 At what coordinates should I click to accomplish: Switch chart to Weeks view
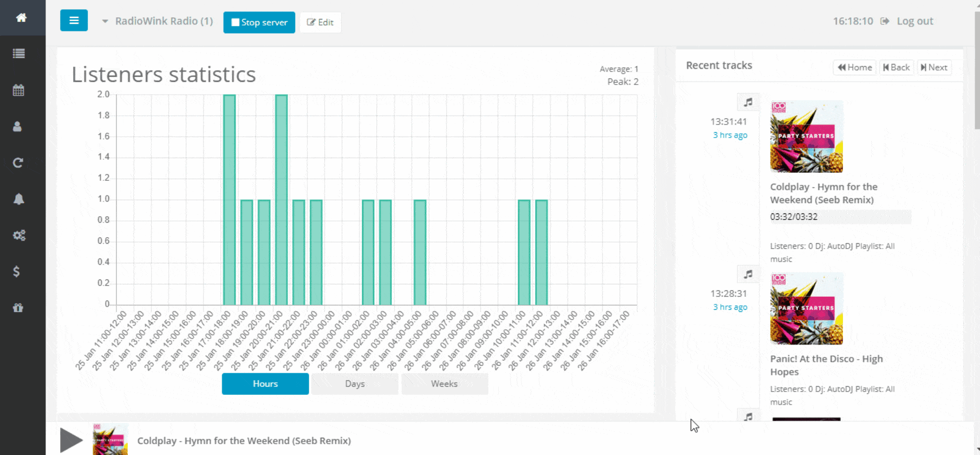[x=445, y=383]
